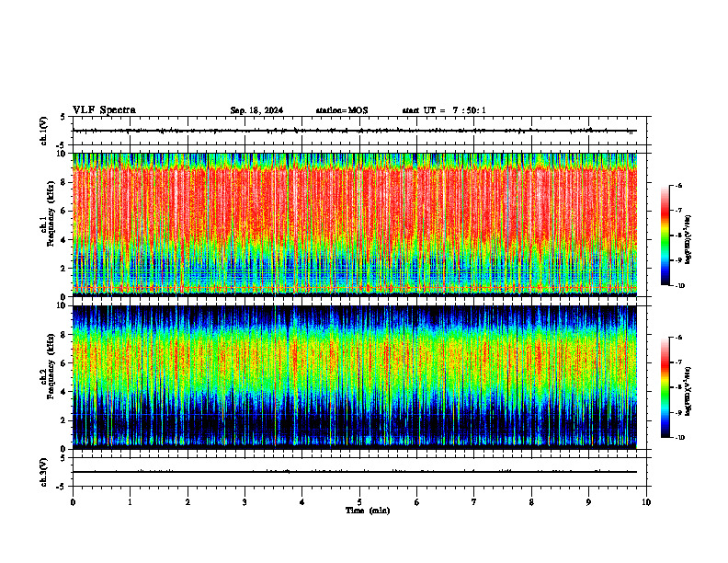The image size is (728, 563).
Task: Click the date "Sep. 18, 2024"
Action: (256, 110)
